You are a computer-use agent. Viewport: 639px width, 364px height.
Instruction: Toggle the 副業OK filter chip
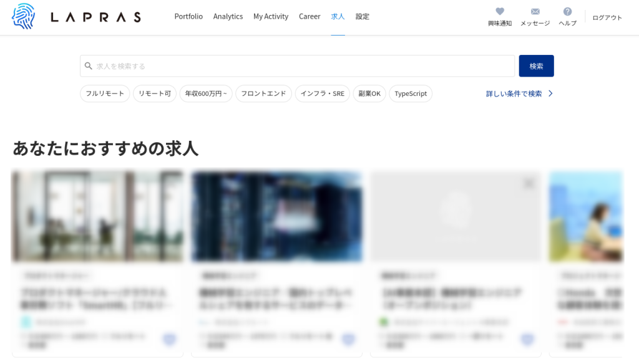click(369, 93)
